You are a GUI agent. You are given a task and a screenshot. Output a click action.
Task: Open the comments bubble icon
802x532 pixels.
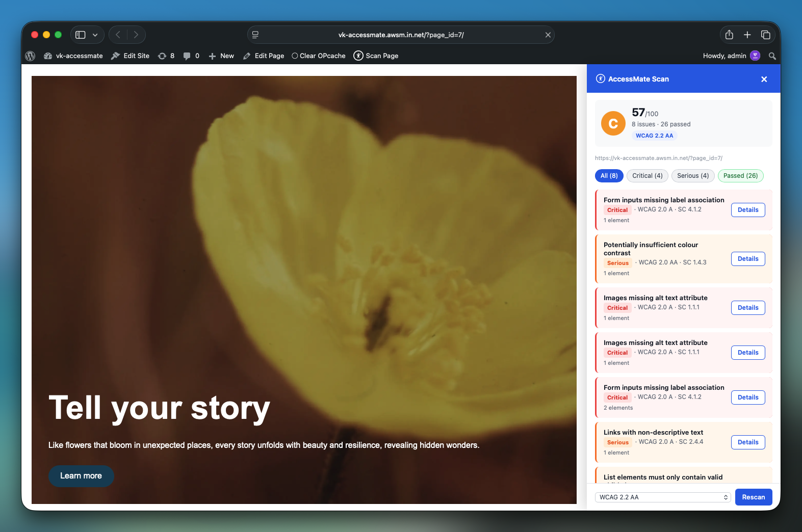187,56
